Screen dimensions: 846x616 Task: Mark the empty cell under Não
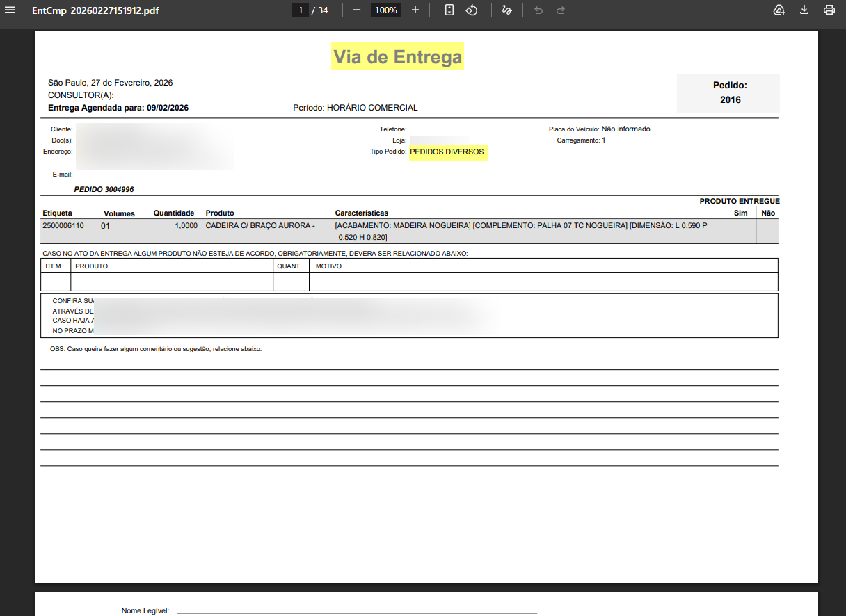[767, 231]
